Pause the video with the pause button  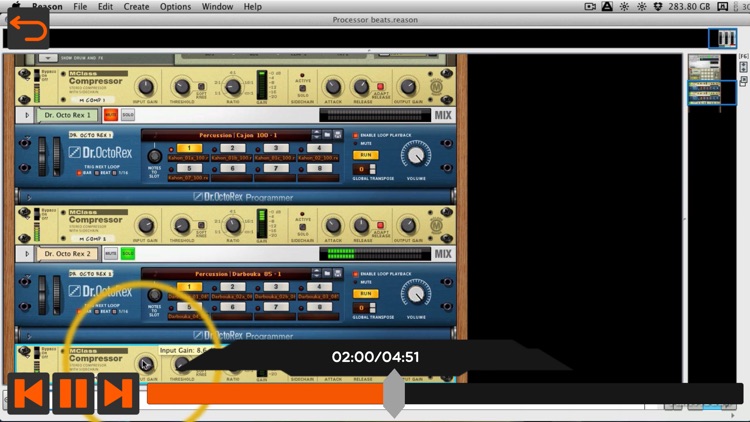click(73, 393)
